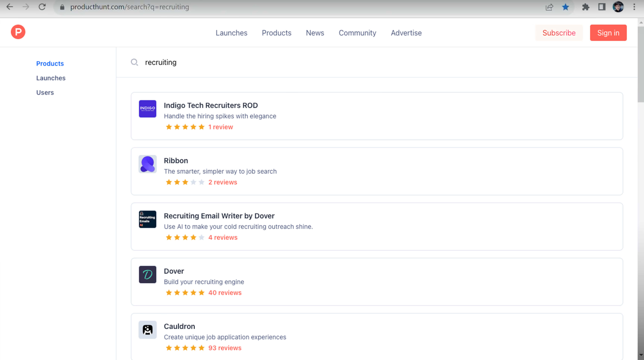Open the Launches navigation menu
This screenshot has height=360, width=644.
(231, 33)
